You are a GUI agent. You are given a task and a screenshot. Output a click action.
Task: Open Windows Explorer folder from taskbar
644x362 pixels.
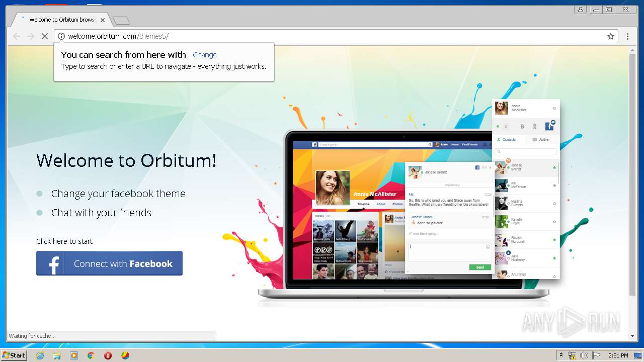[57, 355]
